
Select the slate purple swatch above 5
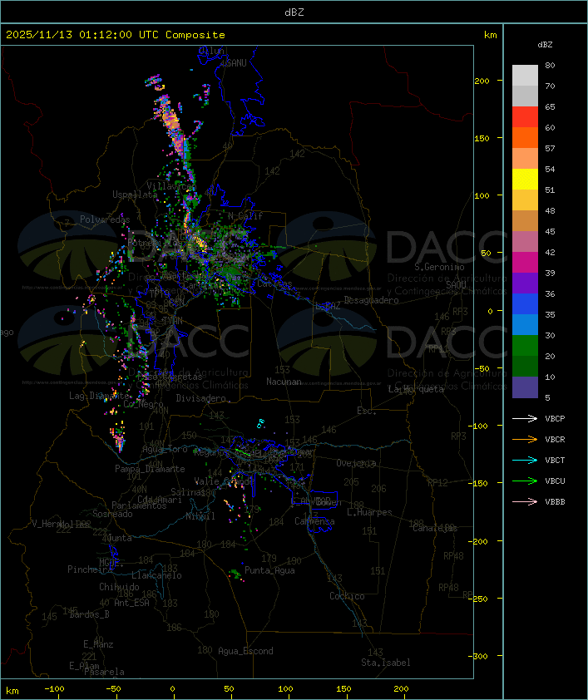point(525,387)
